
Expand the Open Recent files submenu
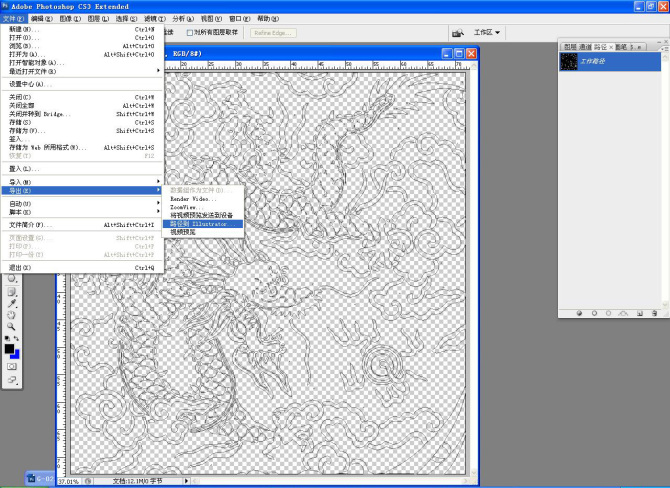(158, 70)
